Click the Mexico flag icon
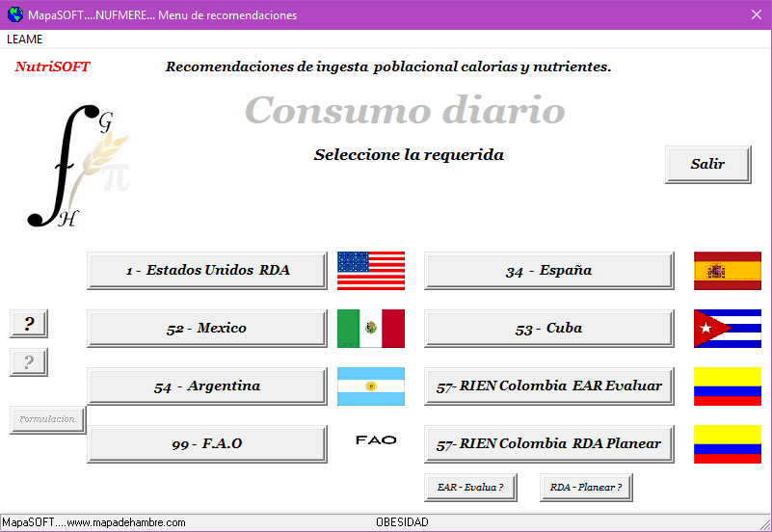The image size is (772, 532). tap(371, 329)
